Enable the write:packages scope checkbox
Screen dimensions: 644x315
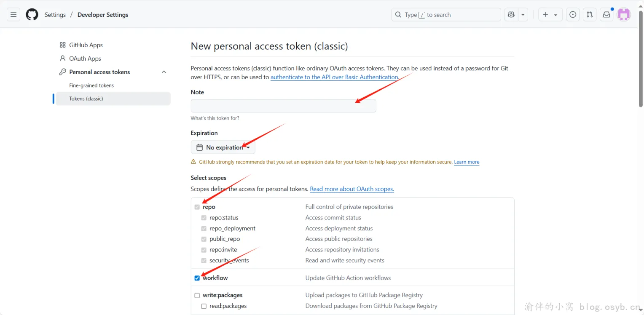tap(197, 296)
